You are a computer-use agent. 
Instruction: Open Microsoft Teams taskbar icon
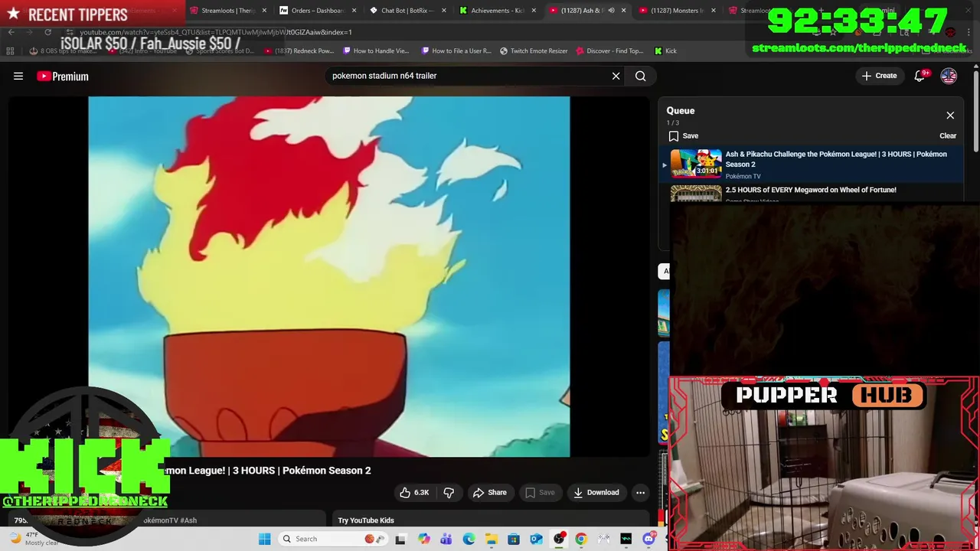pos(446,539)
